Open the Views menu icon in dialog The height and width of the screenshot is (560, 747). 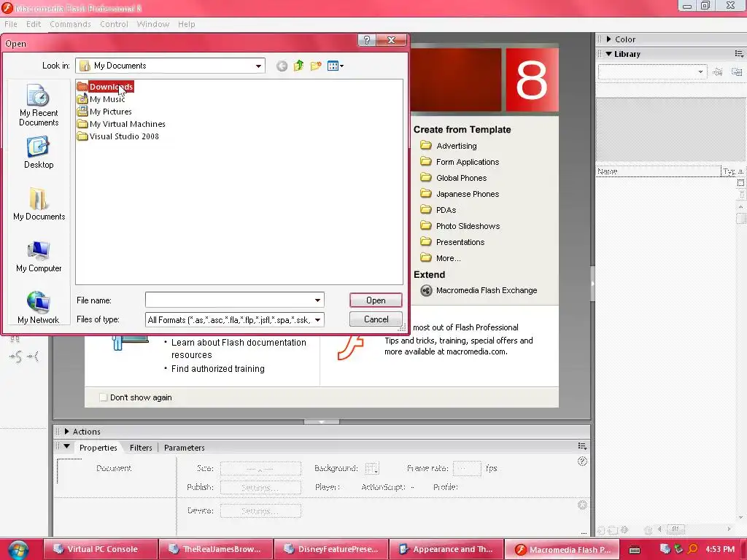click(x=336, y=66)
